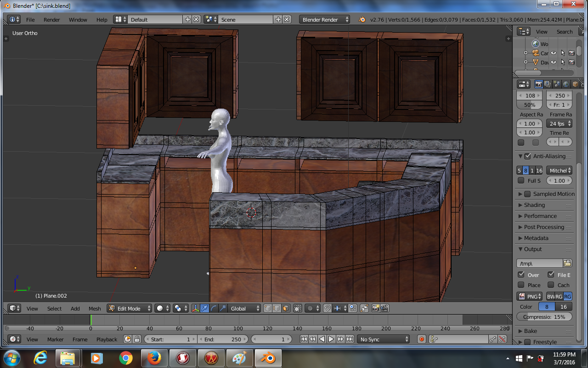
Task: Open the timeline editor type selector
Action: pos(15,339)
